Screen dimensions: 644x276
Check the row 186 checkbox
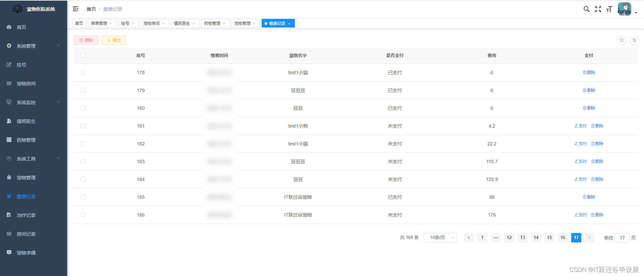(x=83, y=215)
